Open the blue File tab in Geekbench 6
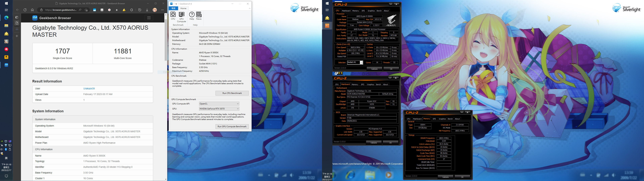This screenshot has height=181, width=644. click(173, 8)
